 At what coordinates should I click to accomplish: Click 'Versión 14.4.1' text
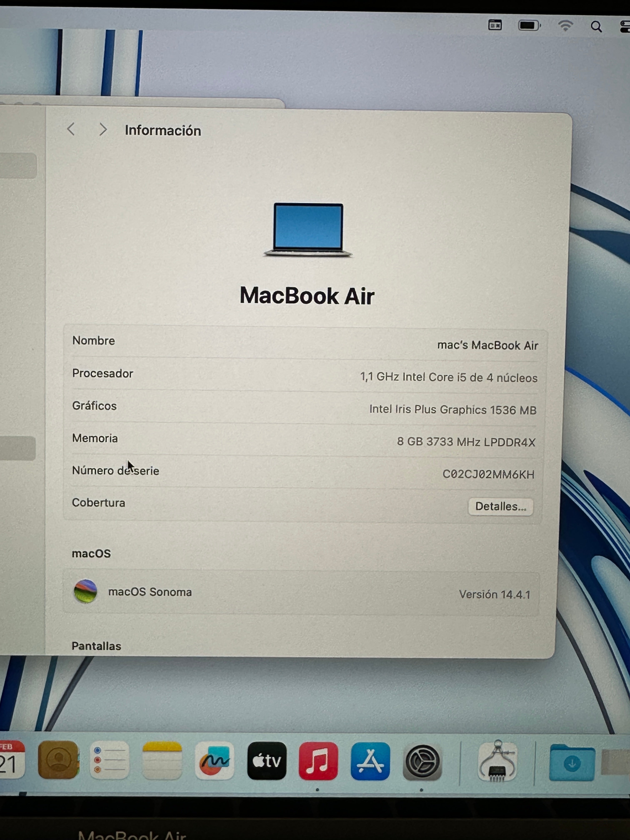click(494, 594)
